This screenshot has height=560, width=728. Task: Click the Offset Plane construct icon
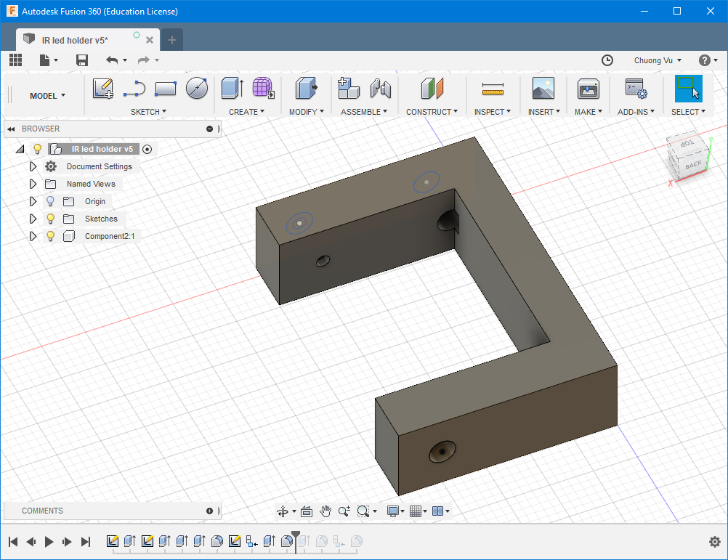(432, 88)
